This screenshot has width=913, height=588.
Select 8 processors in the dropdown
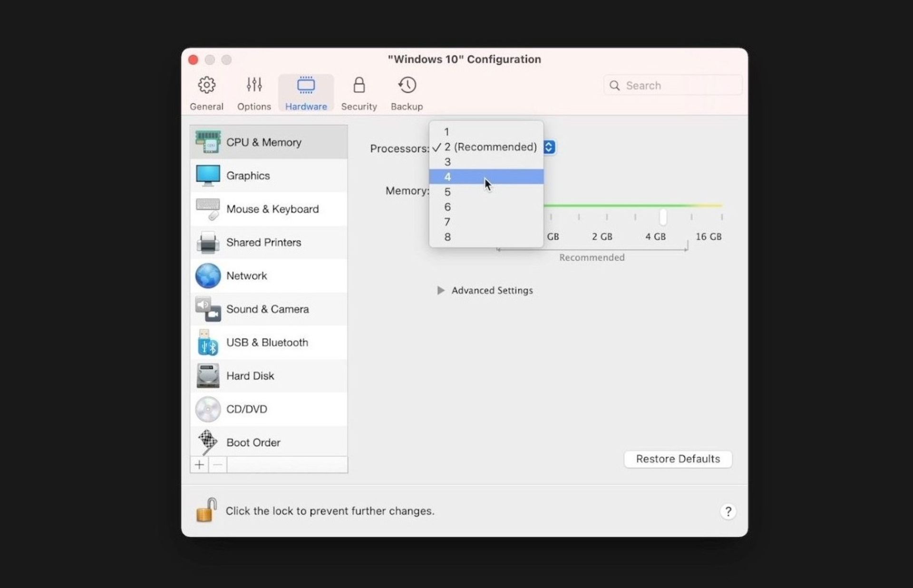(x=485, y=237)
